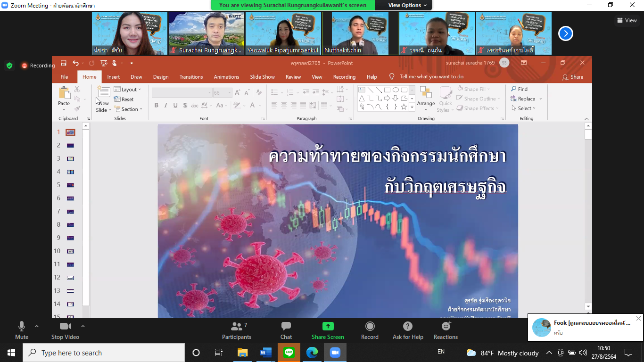Viewport: 644px width, 362px height.
Task: Select the Oval shape in gallery
Action: click(396, 90)
